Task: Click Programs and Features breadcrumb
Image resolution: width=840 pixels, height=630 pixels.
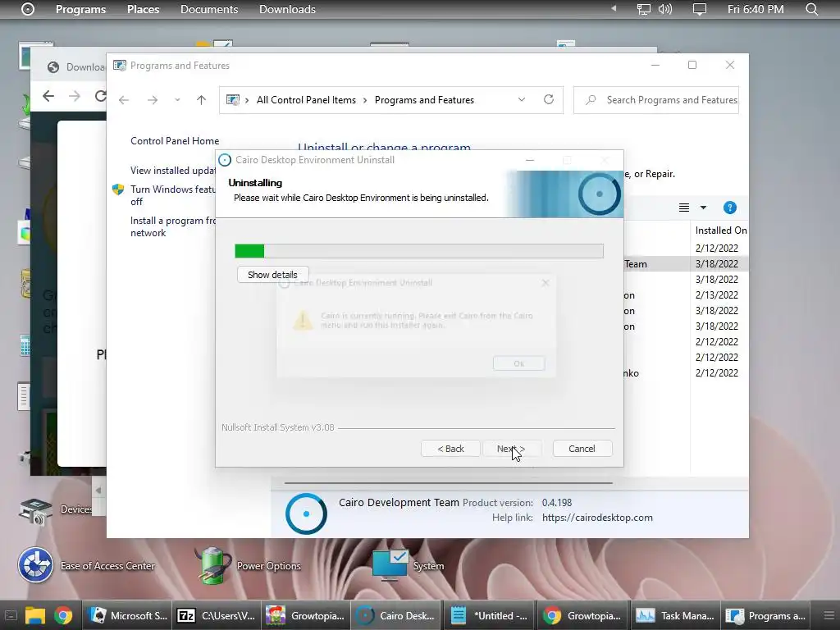Action: click(424, 99)
